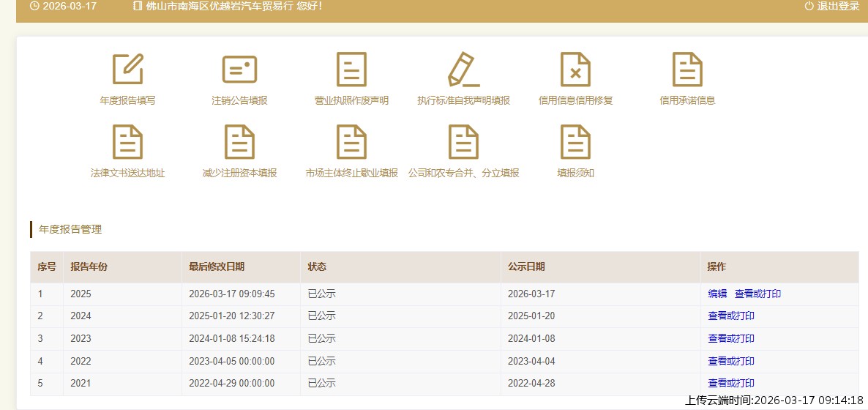View or print the 2023 report

730,338
